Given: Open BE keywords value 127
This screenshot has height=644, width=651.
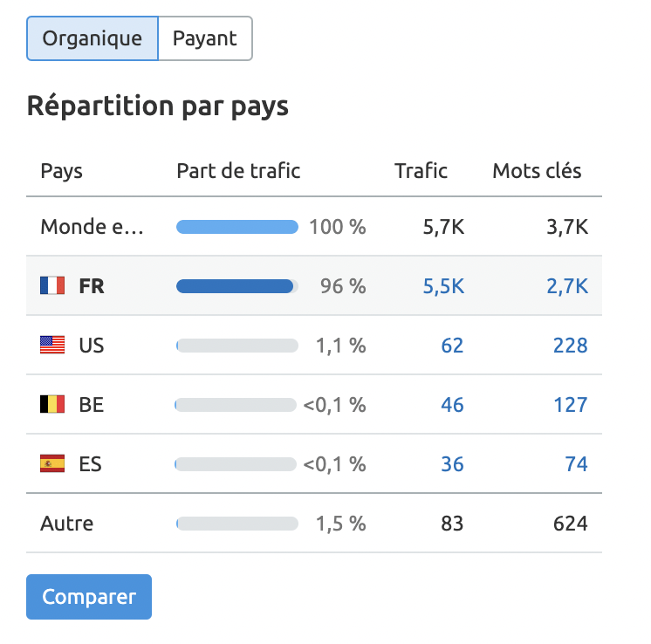Looking at the screenshot, I should pos(571,405).
